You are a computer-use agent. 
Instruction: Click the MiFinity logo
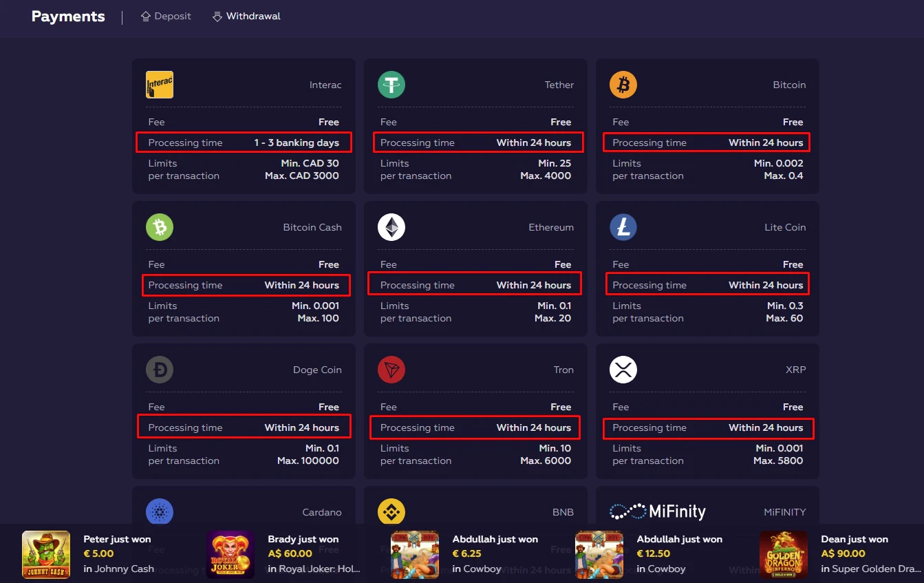658,511
